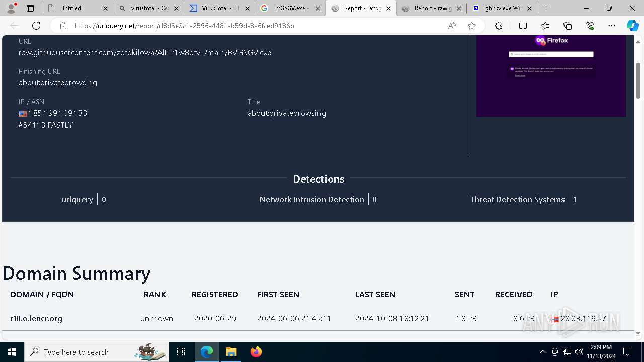Click the about:privatebrowsing Finishing URL
This screenshot has height=362, width=644.
tap(58, 83)
